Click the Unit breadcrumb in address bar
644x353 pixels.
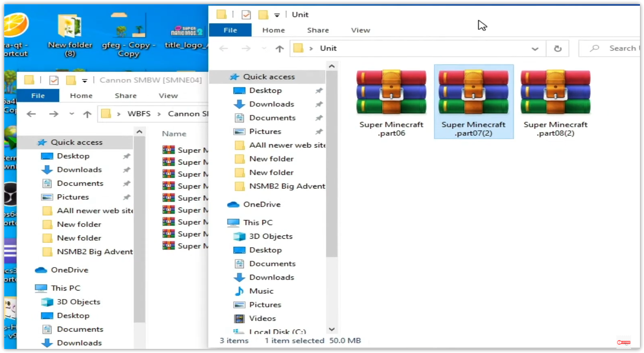(x=328, y=48)
